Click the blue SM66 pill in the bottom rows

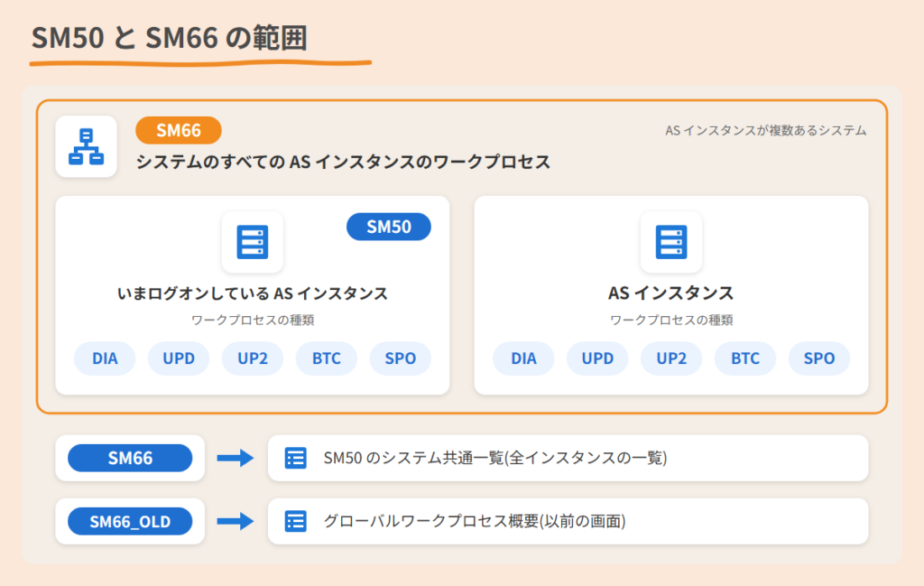130,458
